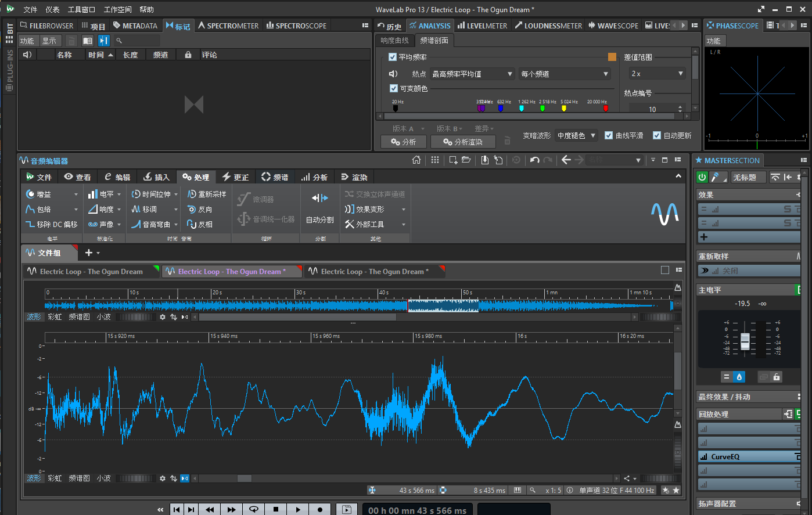Screen dimensions: 812x515
Task: Open the 最高频率平均值 dropdown
Action: (472, 74)
